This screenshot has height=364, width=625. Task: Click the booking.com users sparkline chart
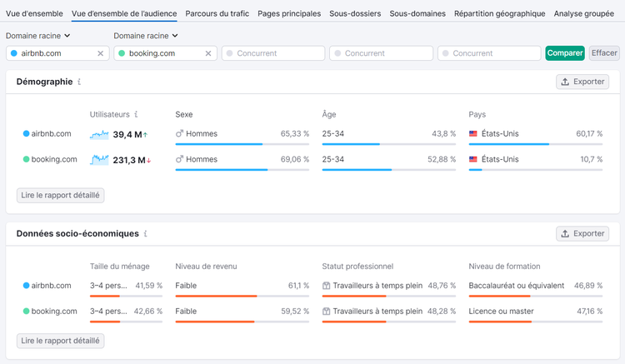pyautogui.click(x=99, y=160)
